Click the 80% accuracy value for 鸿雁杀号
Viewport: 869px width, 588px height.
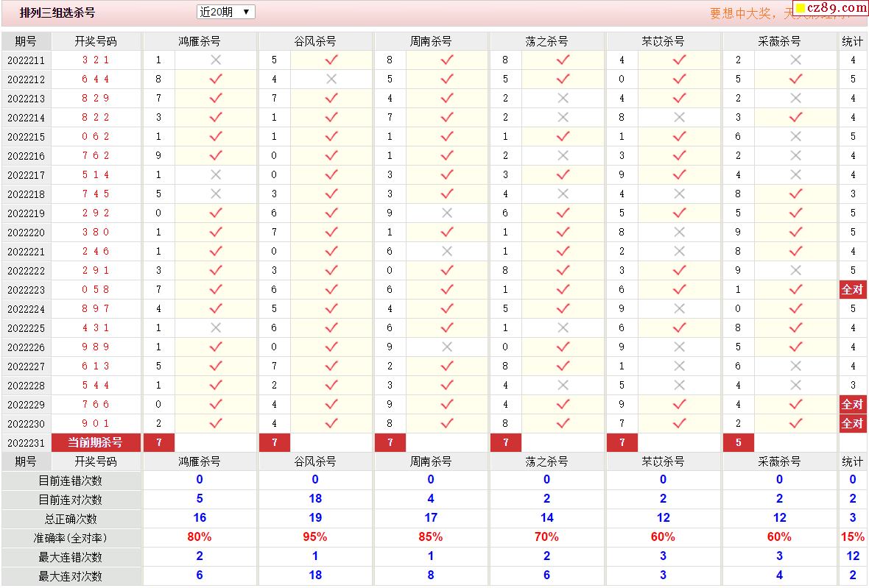pyautogui.click(x=200, y=536)
